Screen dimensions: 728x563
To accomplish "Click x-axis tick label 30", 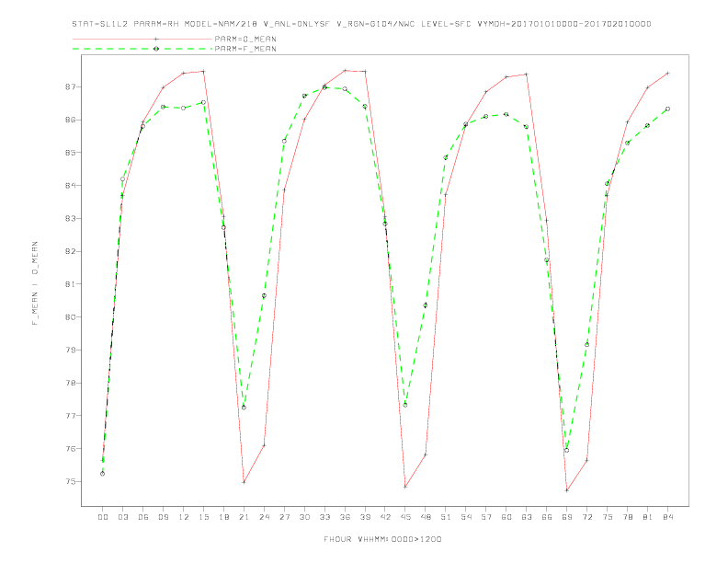I will pos(304,517).
